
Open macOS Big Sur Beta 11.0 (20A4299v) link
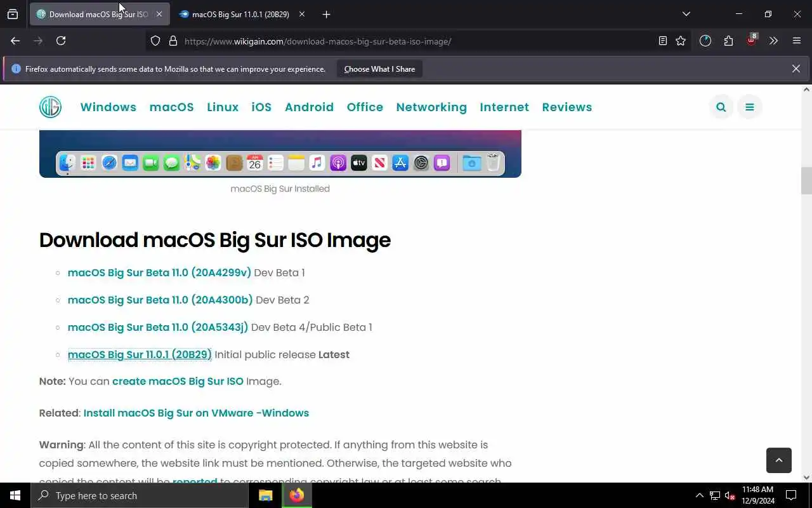point(159,272)
